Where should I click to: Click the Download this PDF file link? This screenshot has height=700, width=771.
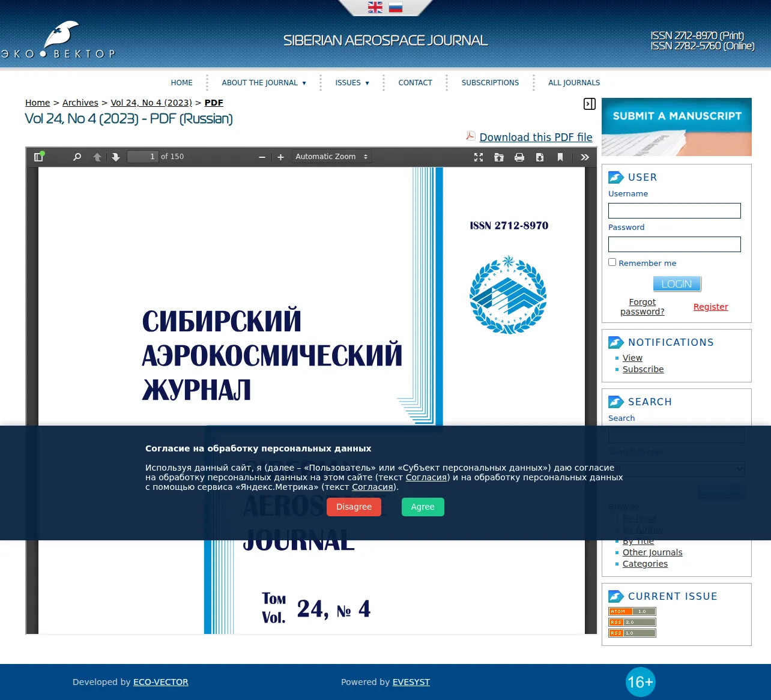click(x=536, y=137)
